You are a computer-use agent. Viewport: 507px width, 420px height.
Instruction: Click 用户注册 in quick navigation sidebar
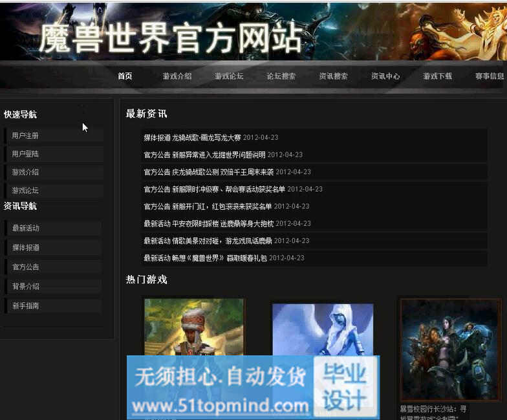[25, 136]
